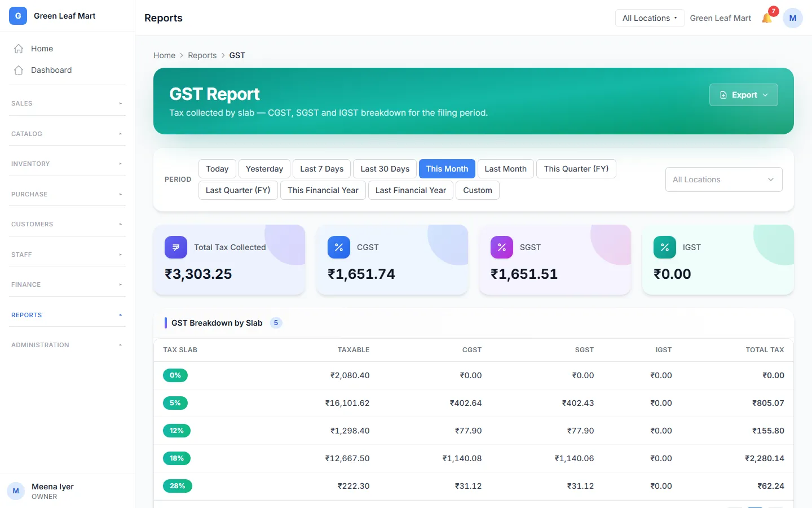Select the Yesterday period
The image size is (812, 508).
[x=264, y=169]
